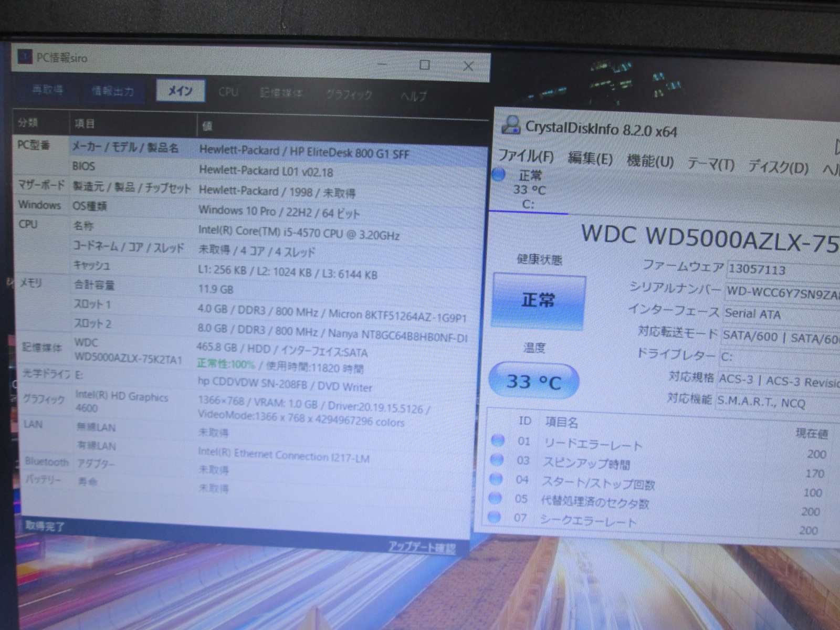Open the 編集(E) menu
Viewport: 840px width, 630px height.
[590, 158]
